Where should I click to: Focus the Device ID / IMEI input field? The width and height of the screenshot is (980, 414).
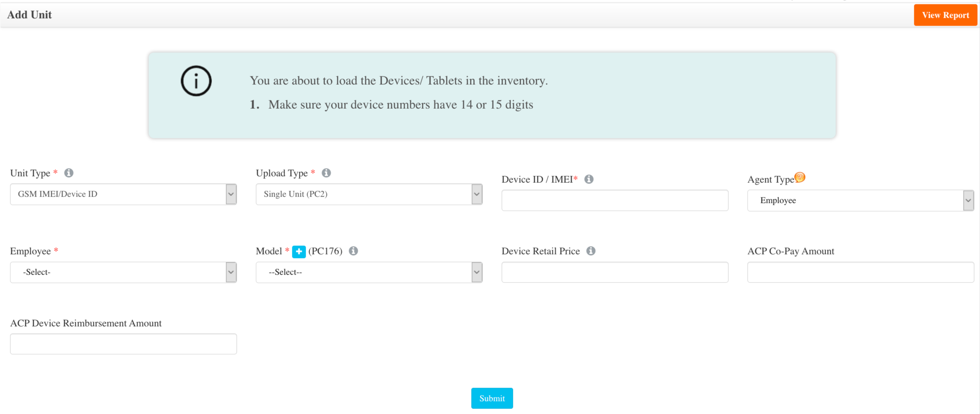click(x=615, y=201)
